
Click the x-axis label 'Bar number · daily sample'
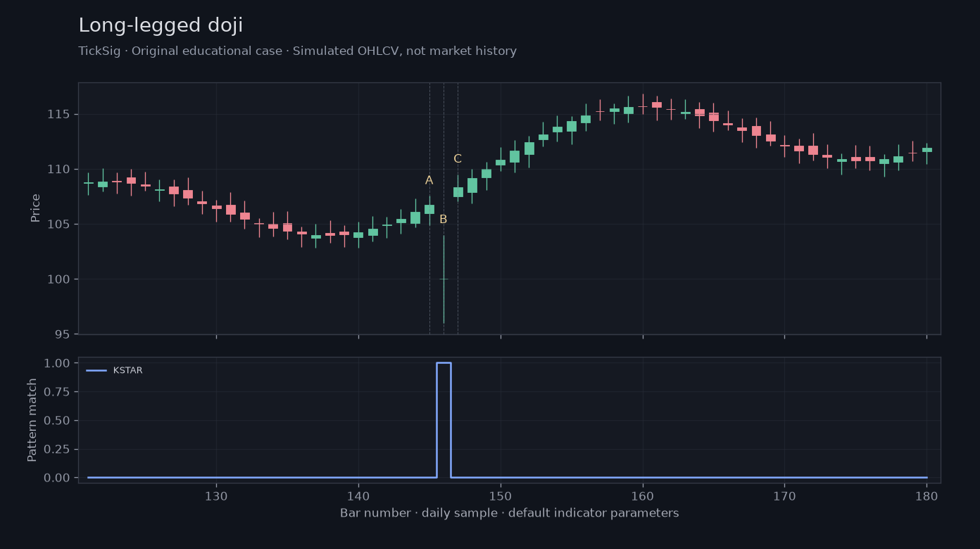pos(509,513)
